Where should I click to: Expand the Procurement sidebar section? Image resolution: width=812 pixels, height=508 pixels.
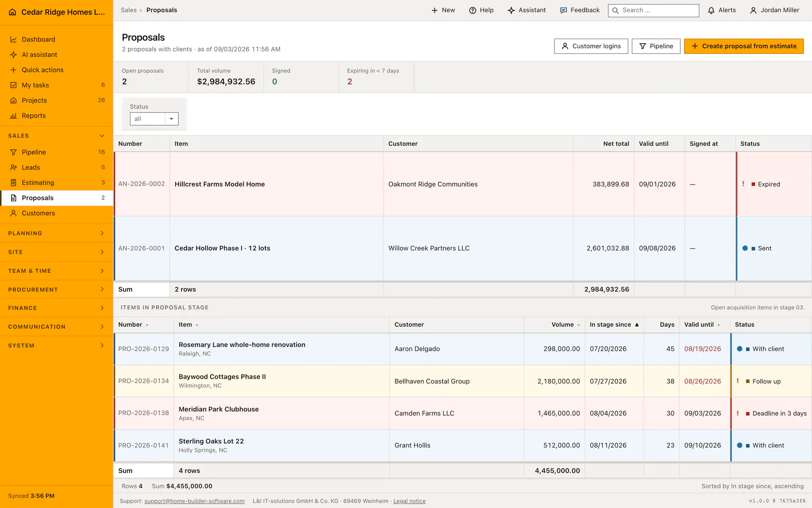56,290
